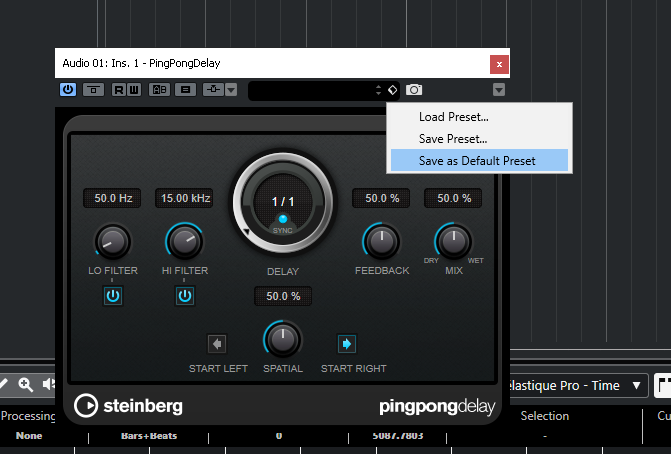The image size is (671, 454).
Task: Click the Selection info label
Action: tap(544, 416)
